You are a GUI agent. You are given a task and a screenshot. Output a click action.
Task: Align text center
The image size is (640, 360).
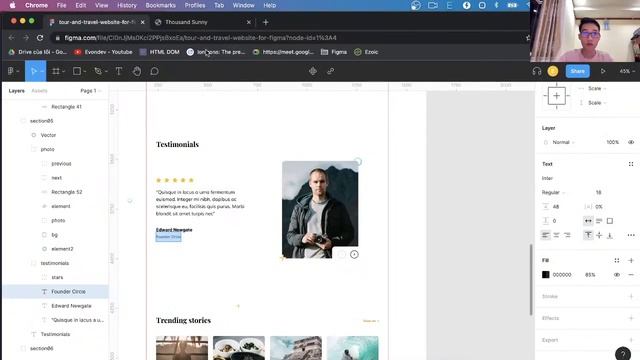(x=556, y=235)
